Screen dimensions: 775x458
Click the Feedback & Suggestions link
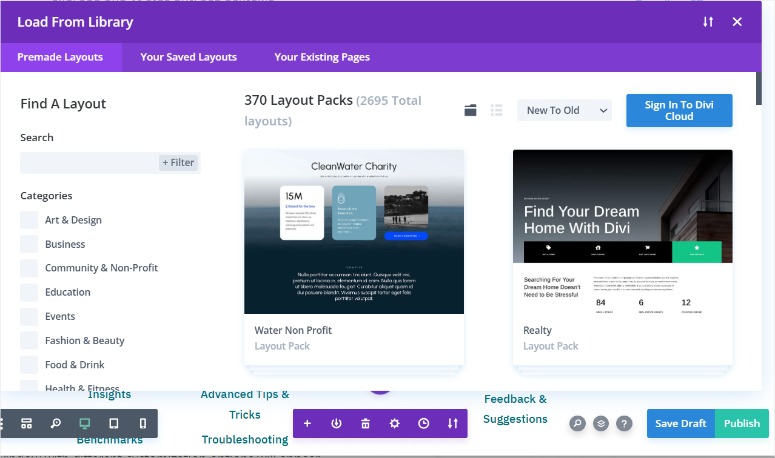(515, 409)
